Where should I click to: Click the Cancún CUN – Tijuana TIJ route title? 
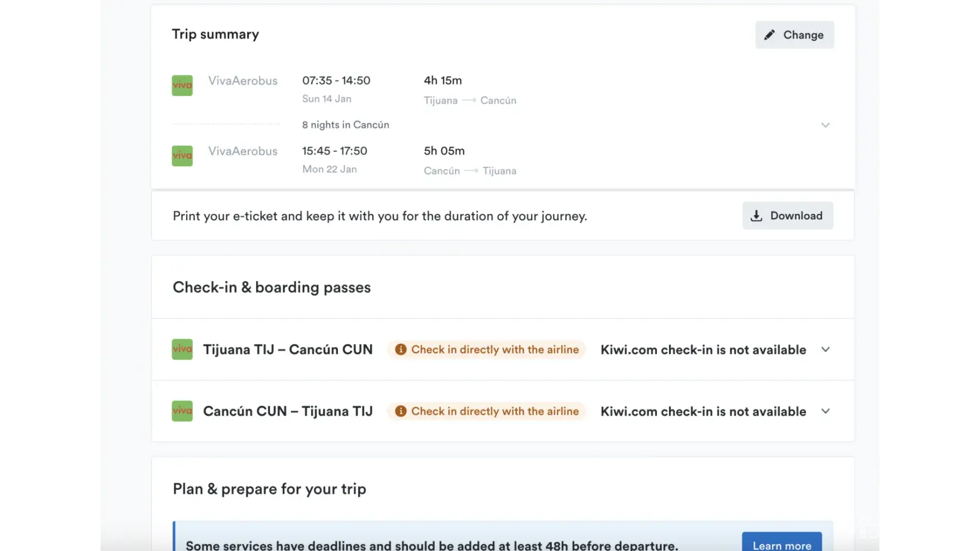pos(288,411)
